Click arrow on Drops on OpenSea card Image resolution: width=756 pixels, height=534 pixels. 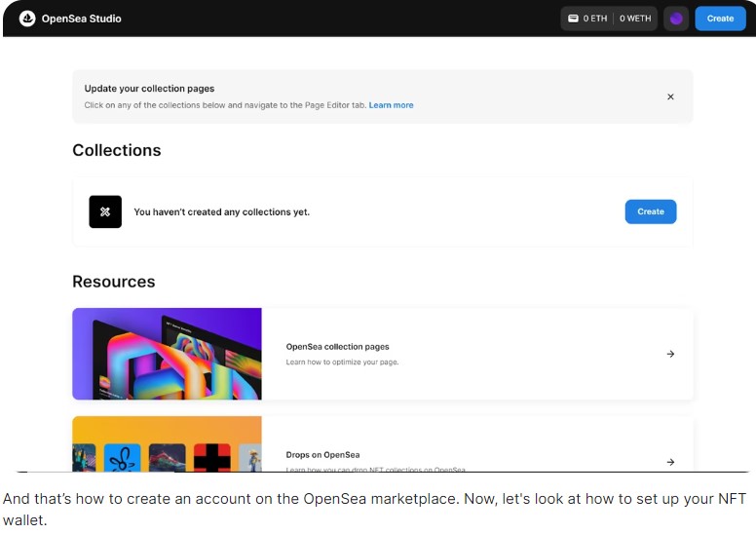(670, 461)
